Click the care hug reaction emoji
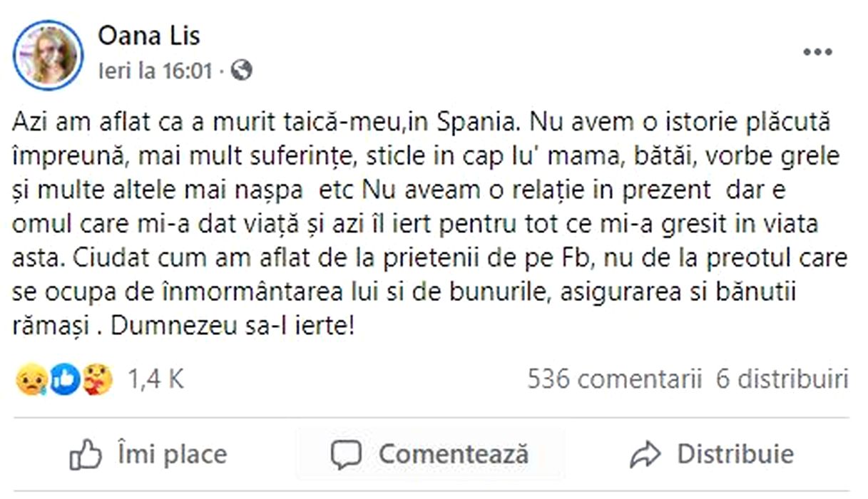 coord(96,380)
